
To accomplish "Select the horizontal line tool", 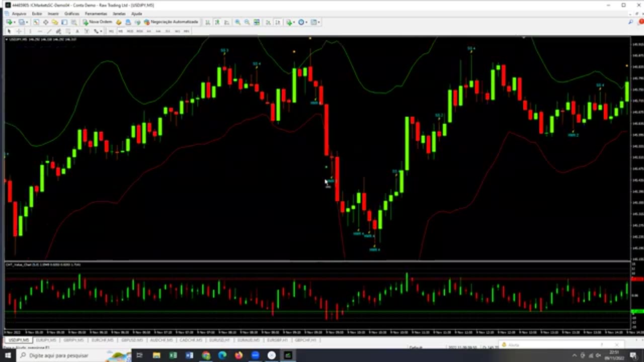I will 40,31.
